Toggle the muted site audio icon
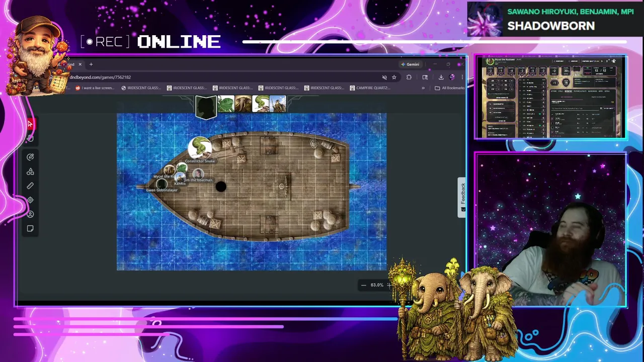The width and height of the screenshot is (644, 362). pyautogui.click(x=384, y=77)
